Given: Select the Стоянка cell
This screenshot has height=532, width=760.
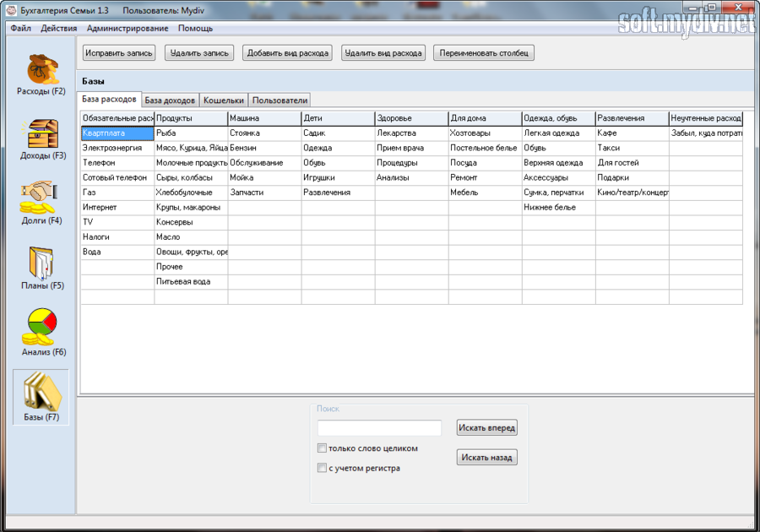Looking at the screenshot, I should 264,133.
